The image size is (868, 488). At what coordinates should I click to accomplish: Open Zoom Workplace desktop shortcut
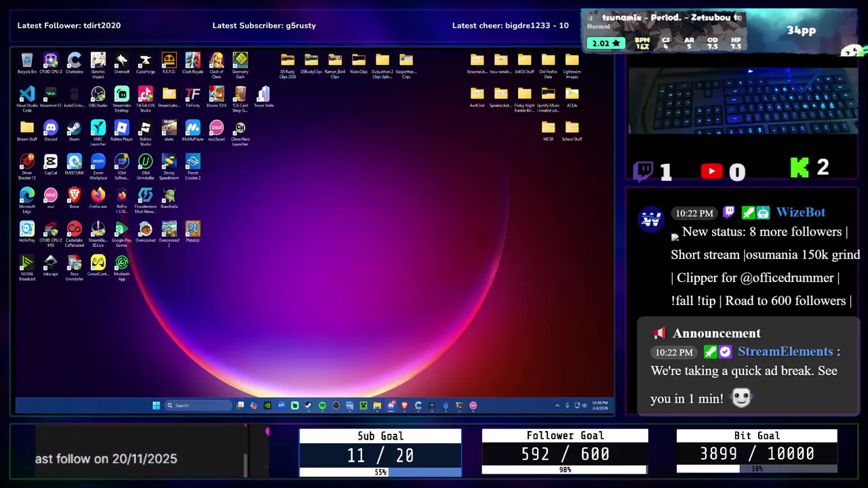(x=98, y=166)
